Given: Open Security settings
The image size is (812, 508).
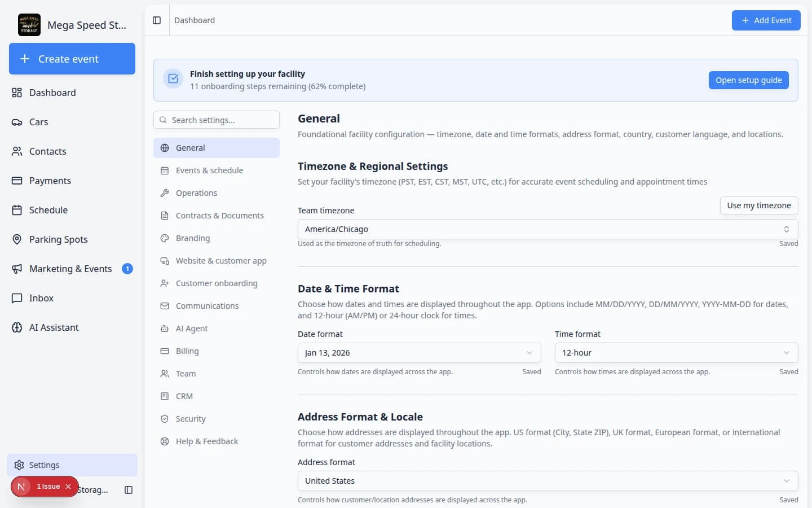Looking at the screenshot, I should point(217,419).
